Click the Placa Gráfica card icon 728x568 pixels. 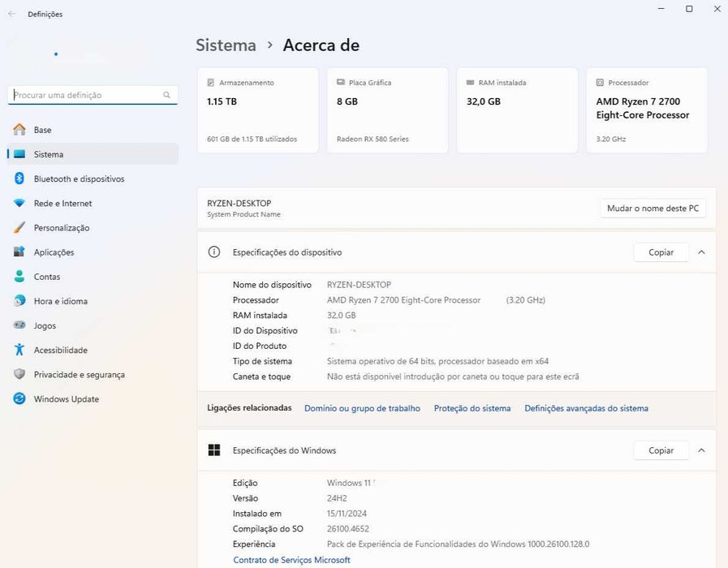coord(340,82)
